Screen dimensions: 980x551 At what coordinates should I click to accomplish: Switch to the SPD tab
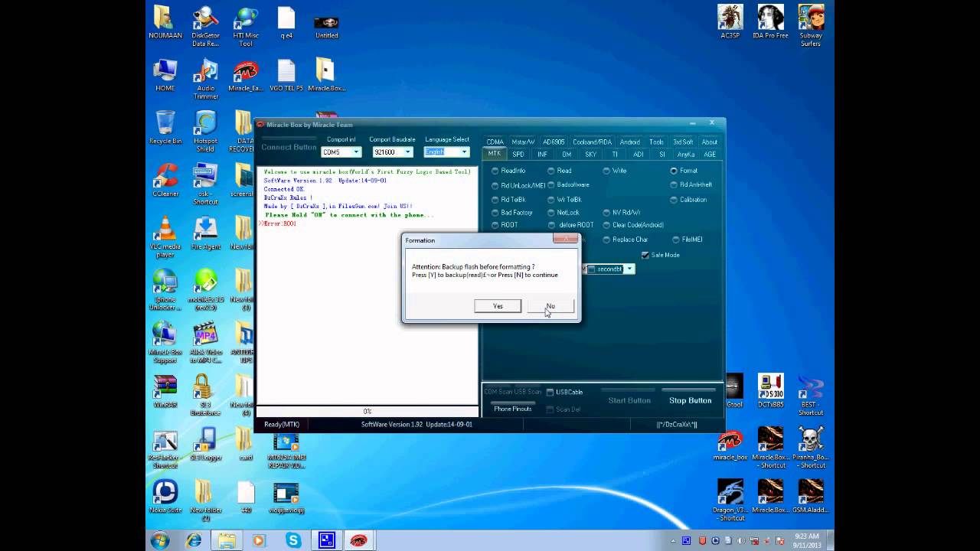tap(518, 155)
